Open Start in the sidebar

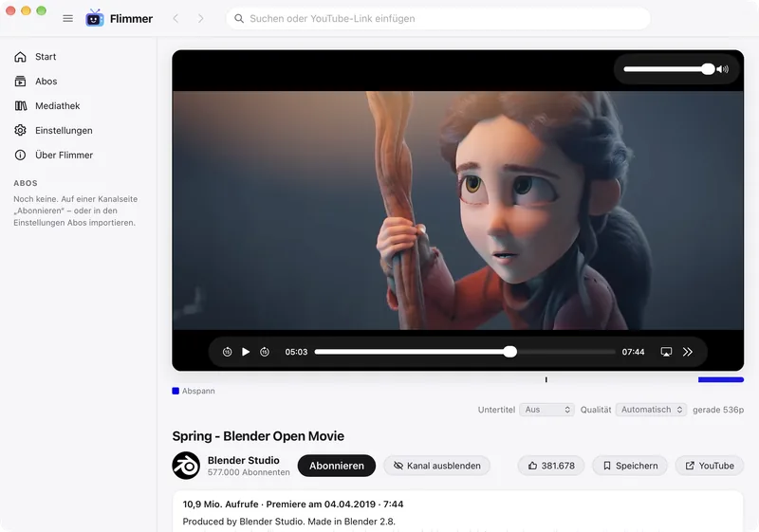pyautogui.click(x=79, y=57)
